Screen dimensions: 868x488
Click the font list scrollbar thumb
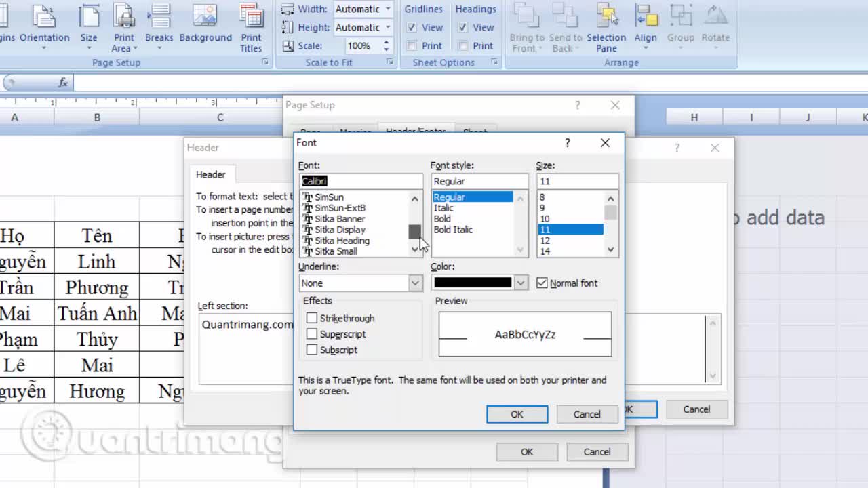pos(415,231)
